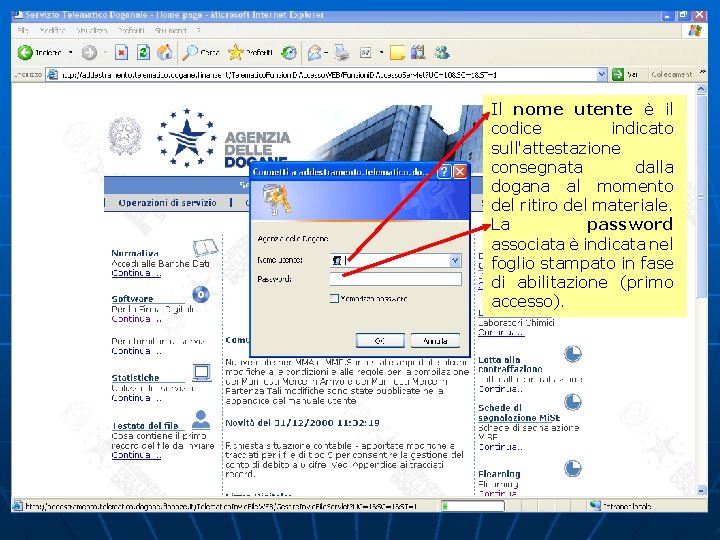Open the Visualizza menu
The height and width of the screenshot is (540, 720).
pyautogui.click(x=92, y=30)
